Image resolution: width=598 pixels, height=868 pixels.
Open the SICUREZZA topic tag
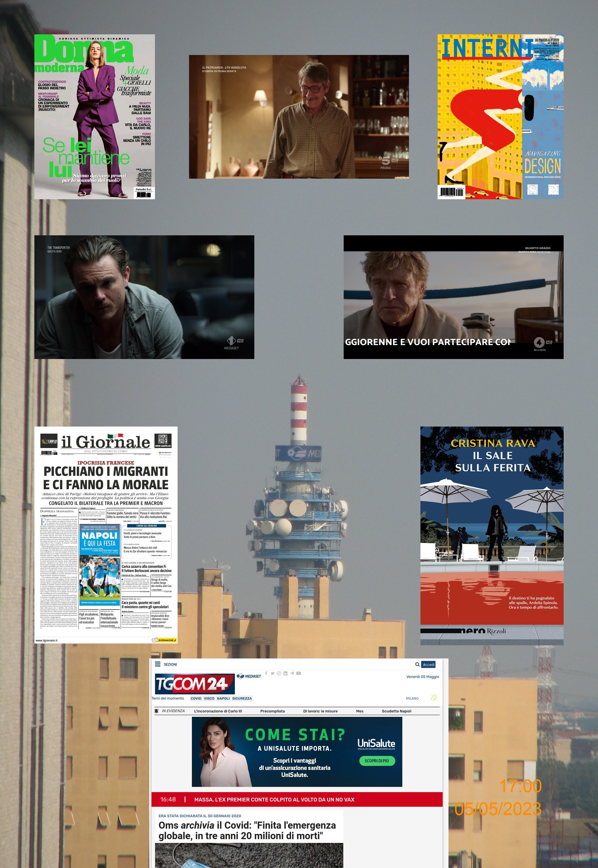click(x=242, y=698)
